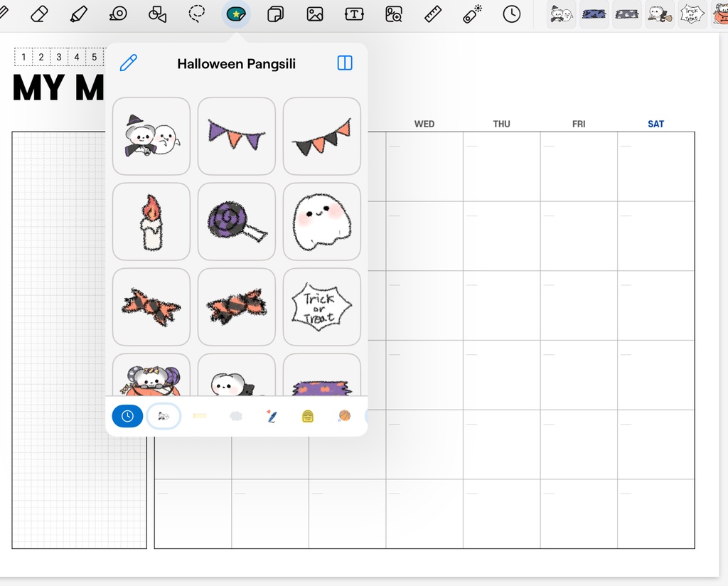This screenshot has height=586, width=728.
Task: Select the Laser pointer tool
Action: [x=472, y=14]
